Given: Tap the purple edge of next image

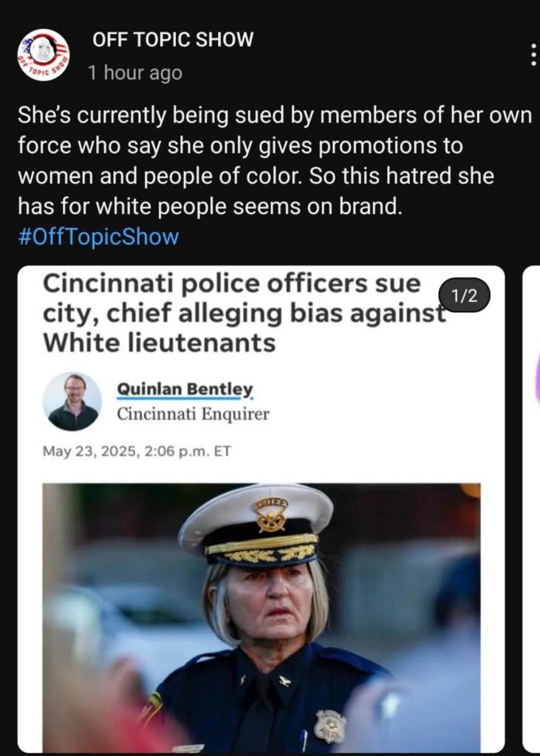Looking at the screenshot, I should coord(536,377).
